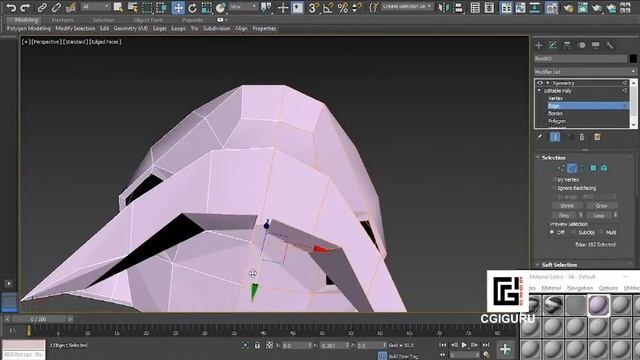Open the Modify Selection ribbon panel
Screen dimensions: 640x360
75,29
